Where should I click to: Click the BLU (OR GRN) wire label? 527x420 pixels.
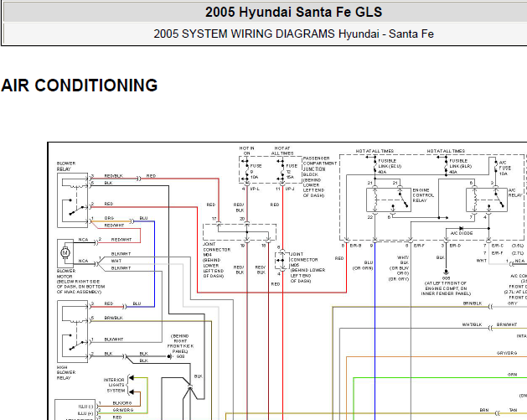pos(363,265)
